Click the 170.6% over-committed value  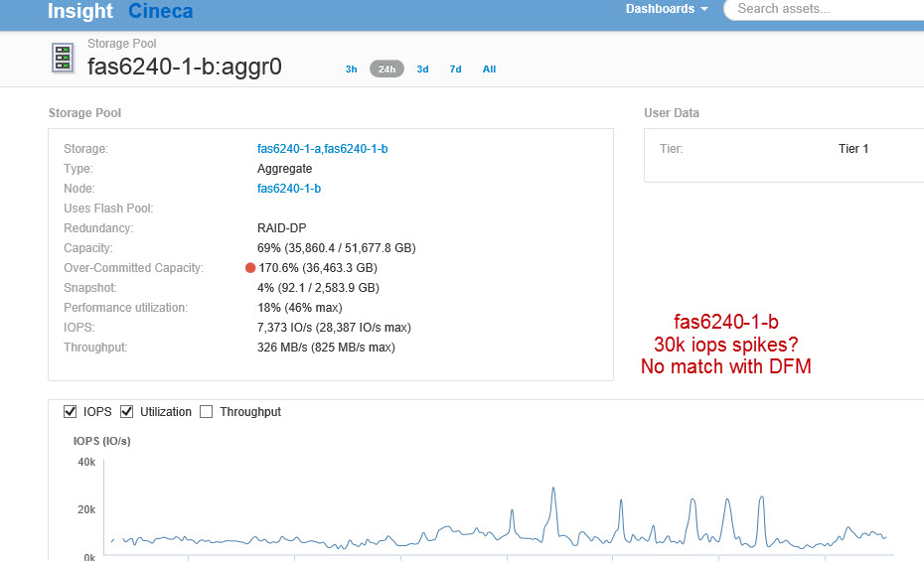point(318,268)
